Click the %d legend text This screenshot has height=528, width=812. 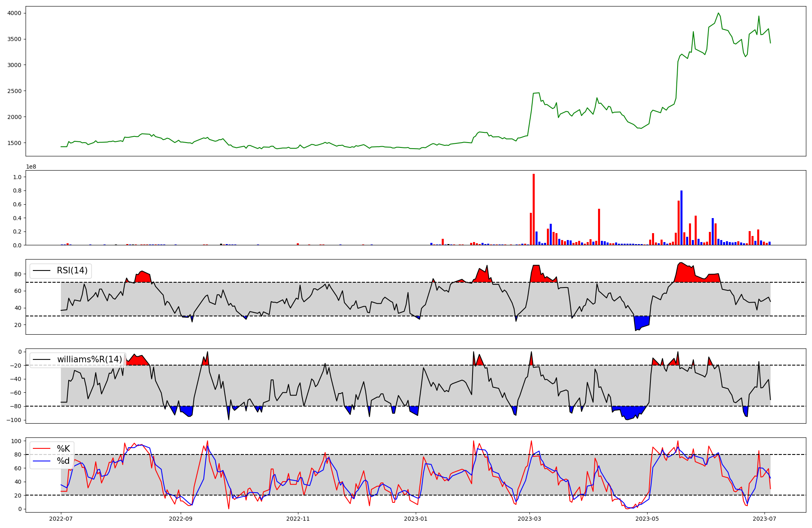[63, 461]
